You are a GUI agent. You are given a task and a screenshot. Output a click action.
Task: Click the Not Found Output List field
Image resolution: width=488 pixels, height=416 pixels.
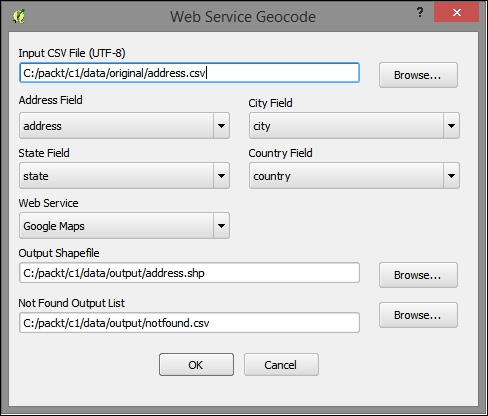[189, 323]
